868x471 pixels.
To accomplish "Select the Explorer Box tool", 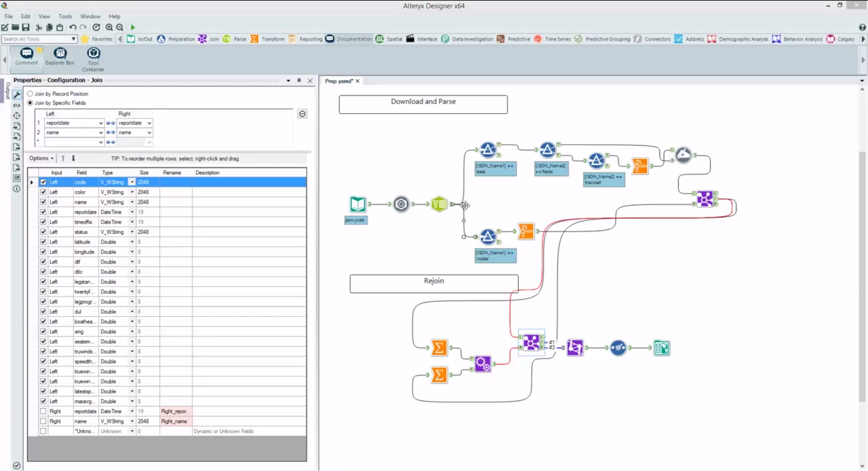I will [x=60, y=57].
